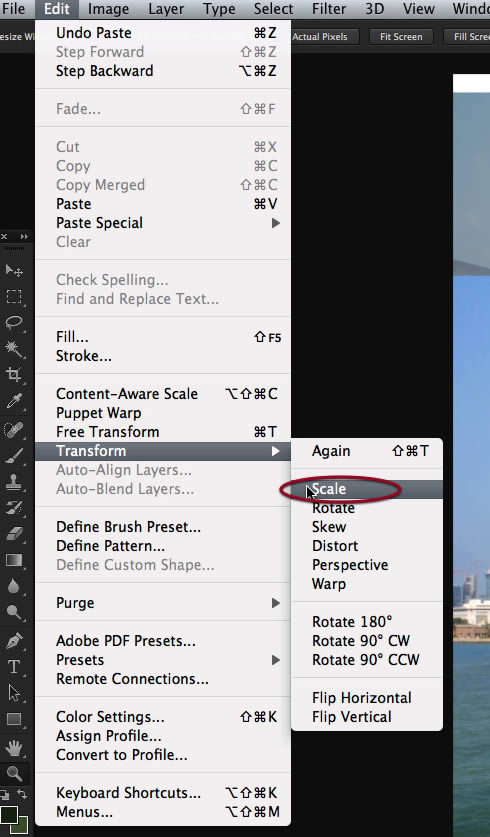Click the Actual Pixels button

320,37
